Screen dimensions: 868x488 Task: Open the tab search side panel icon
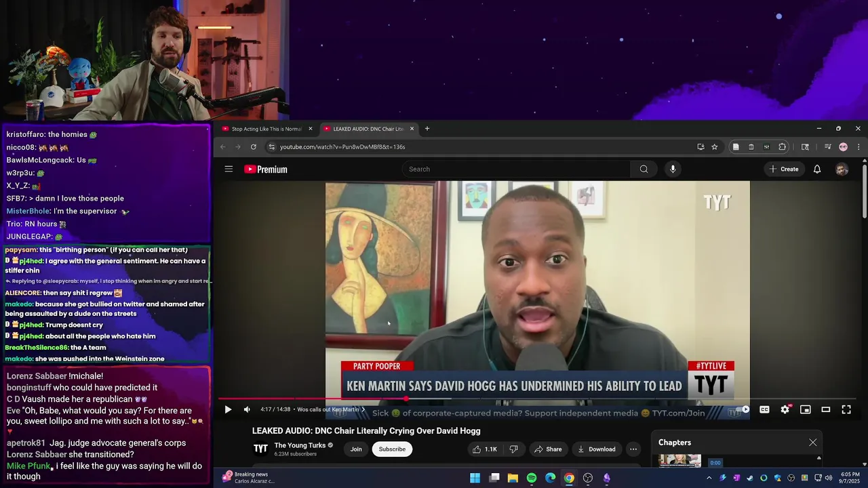coord(805,147)
